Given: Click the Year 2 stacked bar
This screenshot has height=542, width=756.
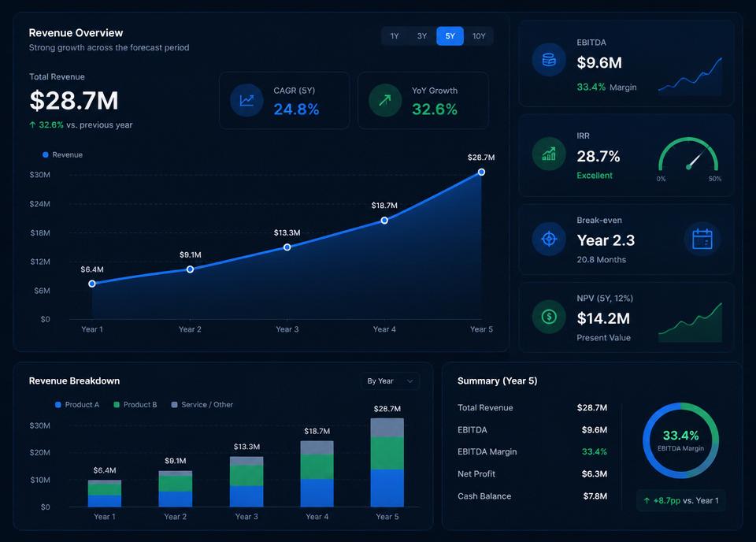Looking at the screenshot, I should click(176, 488).
